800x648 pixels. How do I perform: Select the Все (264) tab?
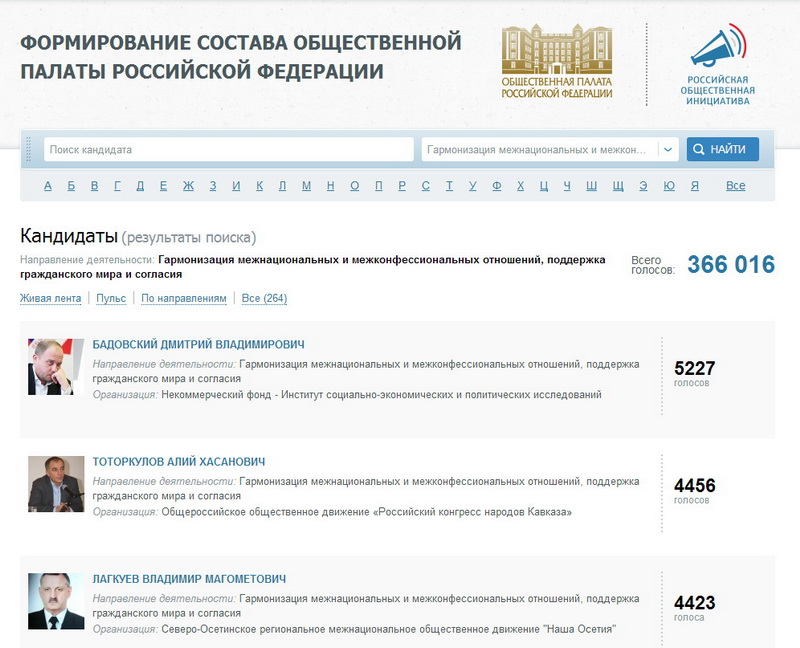(264, 298)
